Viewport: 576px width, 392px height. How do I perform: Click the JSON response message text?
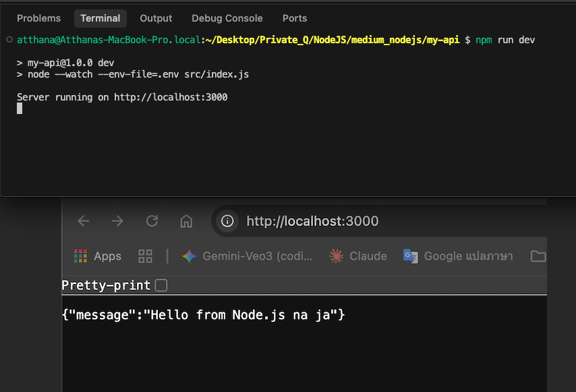(x=203, y=315)
